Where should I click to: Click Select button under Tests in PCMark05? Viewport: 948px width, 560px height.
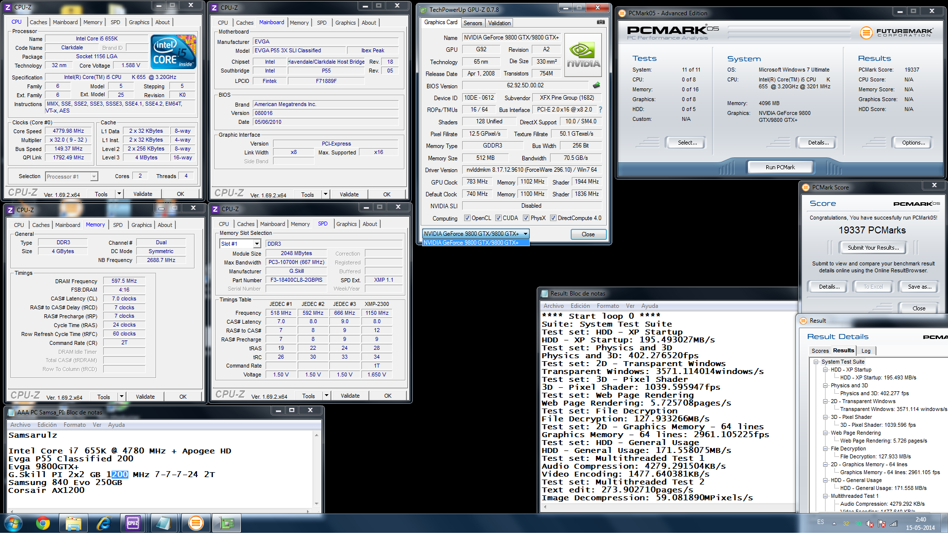coord(687,143)
